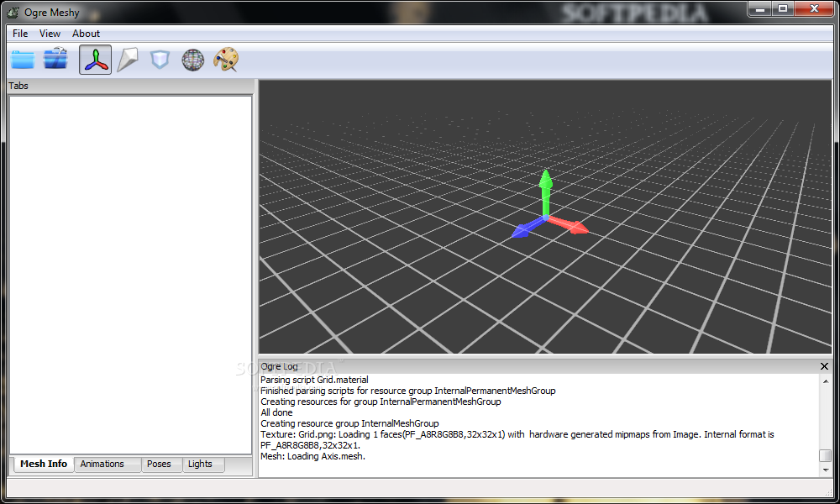Image resolution: width=840 pixels, height=504 pixels.
Task: Click log line 'Mesh: Loading Axis.mesh.'
Action: click(x=312, y=456)
